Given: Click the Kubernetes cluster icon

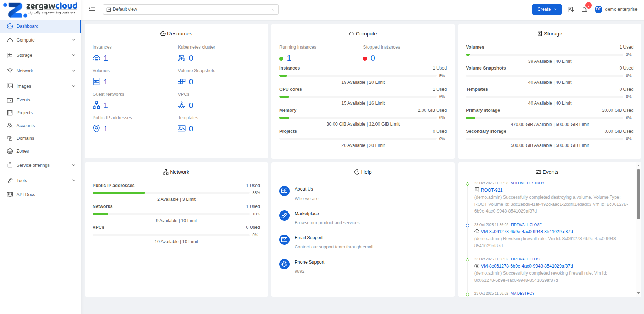Looking at the screenshot, I should point(182,58).
